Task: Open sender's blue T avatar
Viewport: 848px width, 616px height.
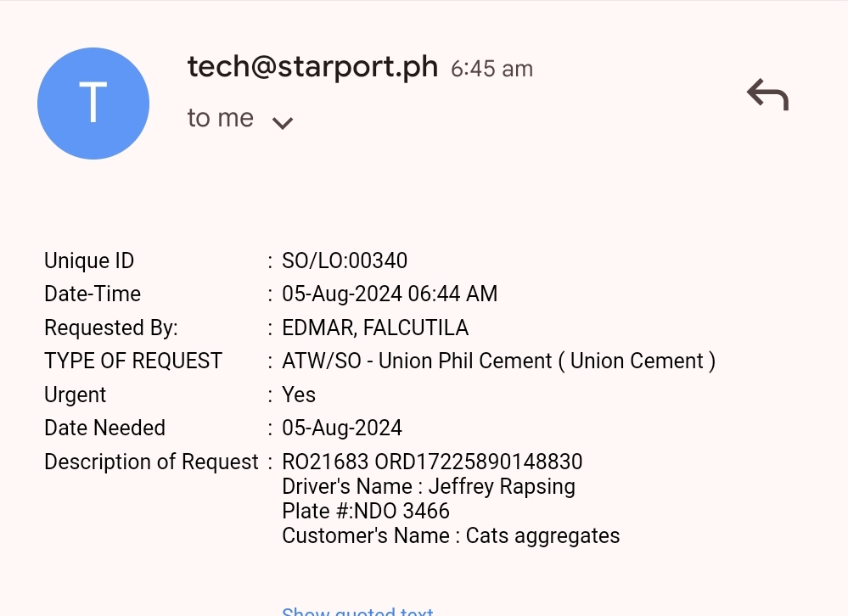Action: [x=93, y=104]
